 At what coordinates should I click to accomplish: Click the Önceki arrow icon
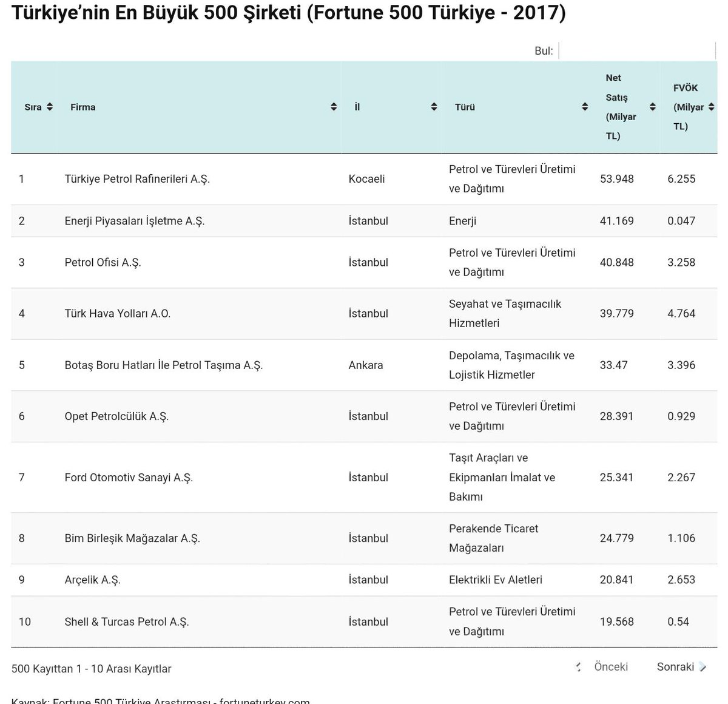(579, 667)
